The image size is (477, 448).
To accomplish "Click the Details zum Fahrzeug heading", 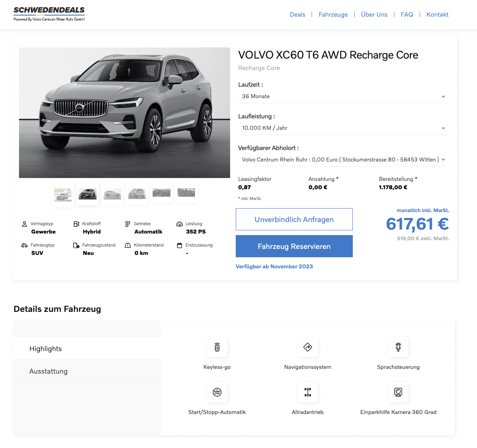I will (x=57, y=309).
